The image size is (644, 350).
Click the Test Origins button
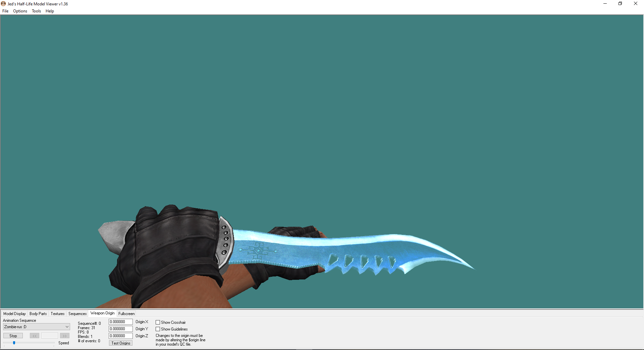[x=121, y=343]
